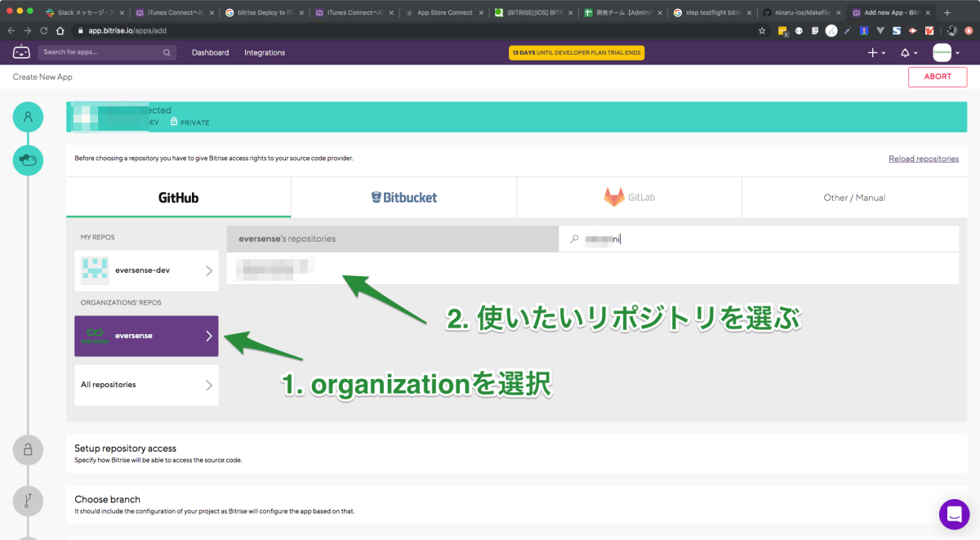Click the selected account header bar
Screen dimensions: 980x540
(516, 118)
